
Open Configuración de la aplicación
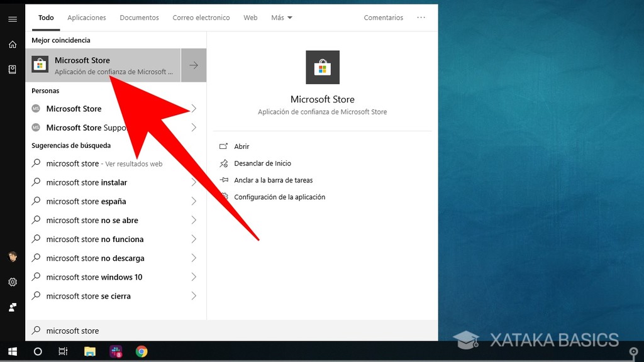280,197
